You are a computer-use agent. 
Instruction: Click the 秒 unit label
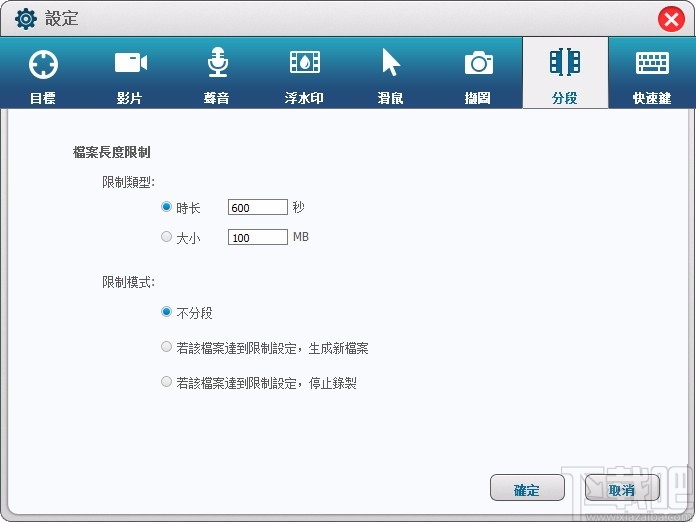(298, 207)
